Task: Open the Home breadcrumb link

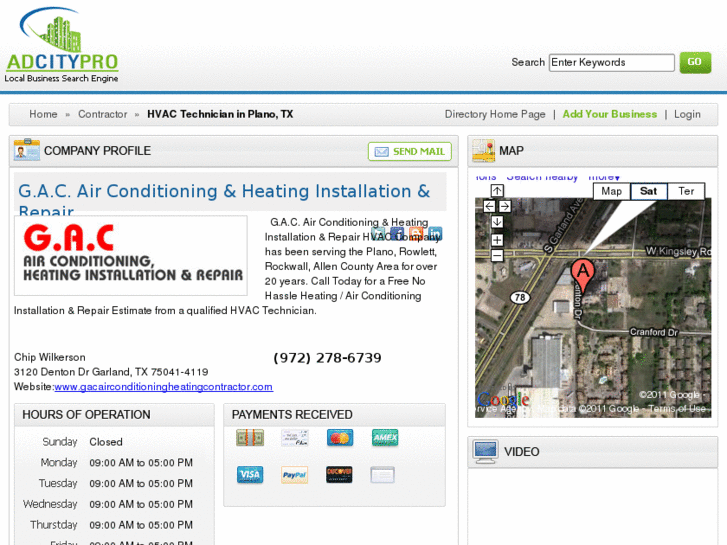Action: tap(43, 114)
